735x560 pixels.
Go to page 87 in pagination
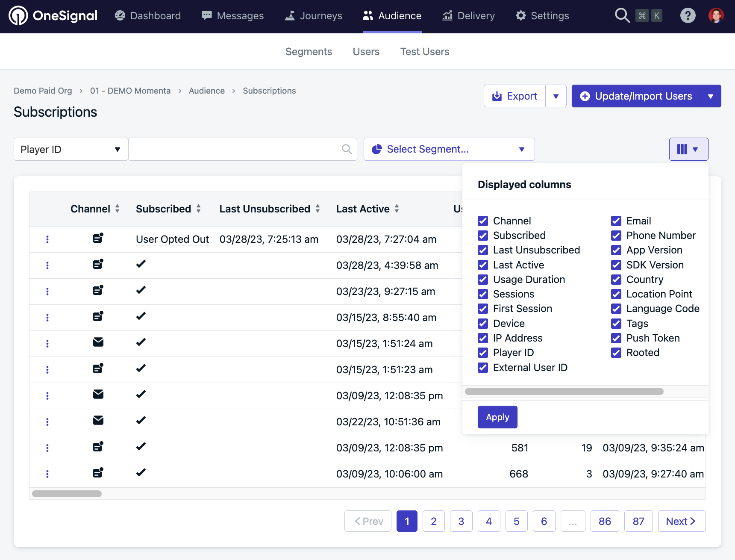(x=638, y=521)
